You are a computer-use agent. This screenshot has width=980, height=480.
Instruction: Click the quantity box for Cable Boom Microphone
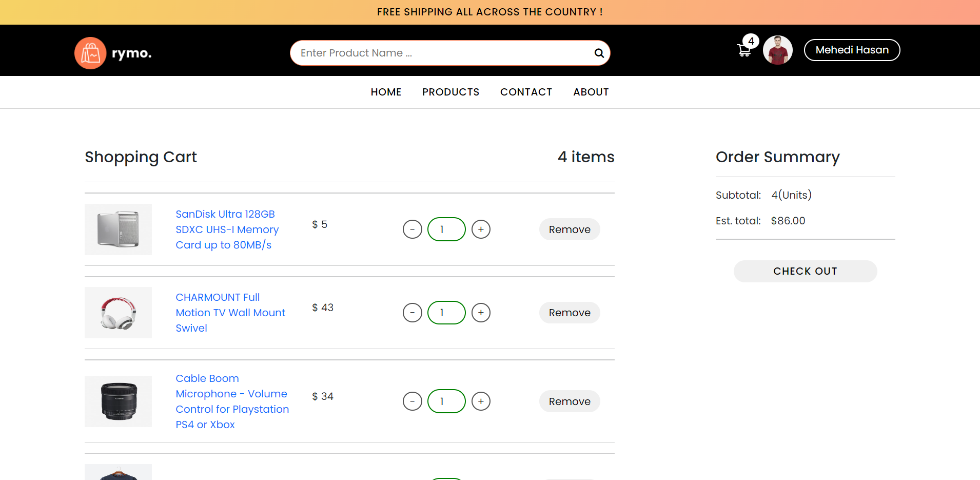(446, 401)
